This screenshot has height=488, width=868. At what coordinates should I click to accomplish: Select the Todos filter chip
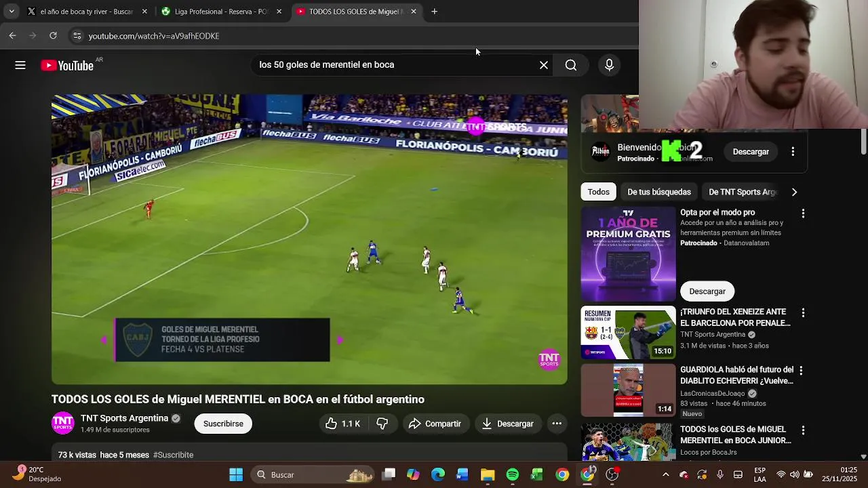pyautogui.click(x=598, y=192)
